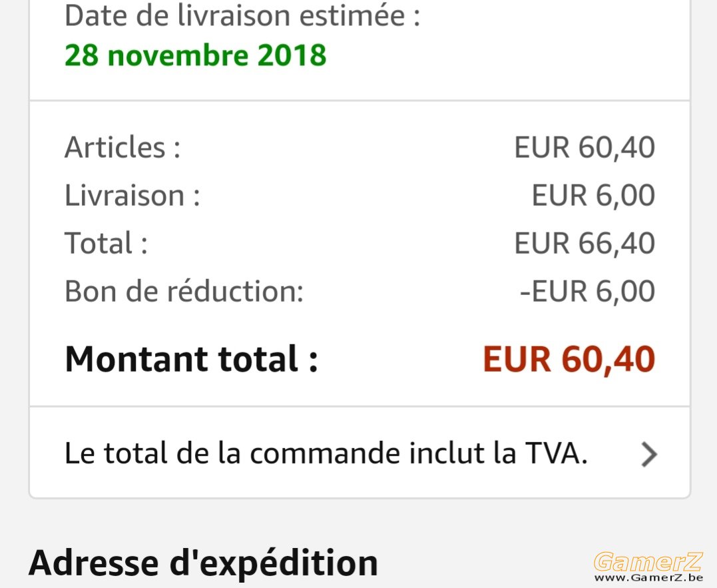This screenshot has height=588, width=717.
Task: Select the green '28 novembre 2018' delivery date
Action: pyautogui.click(x=196, y=55)
